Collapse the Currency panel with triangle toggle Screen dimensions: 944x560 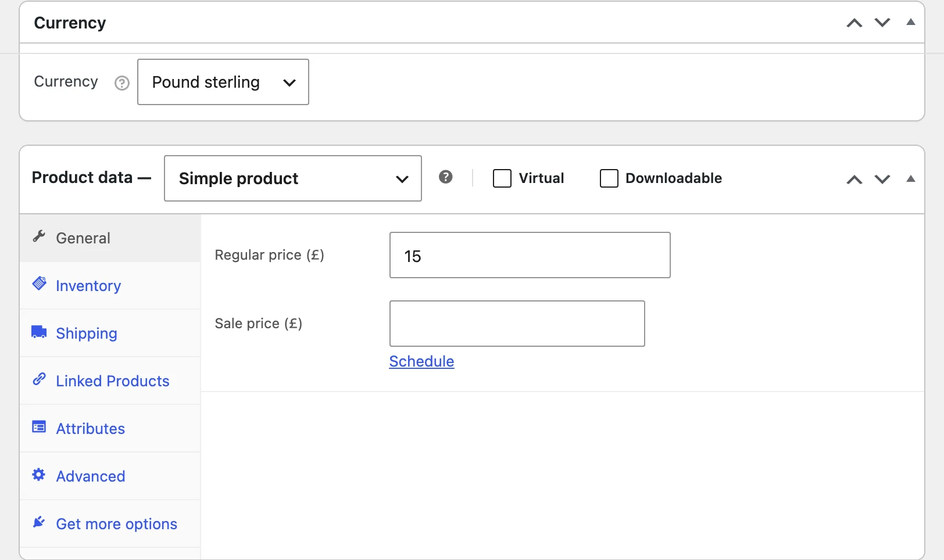click(911, 23)
